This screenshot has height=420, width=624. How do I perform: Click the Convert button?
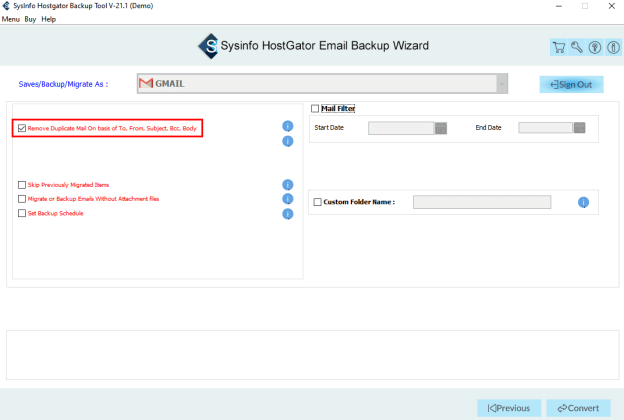click(578, 408)
